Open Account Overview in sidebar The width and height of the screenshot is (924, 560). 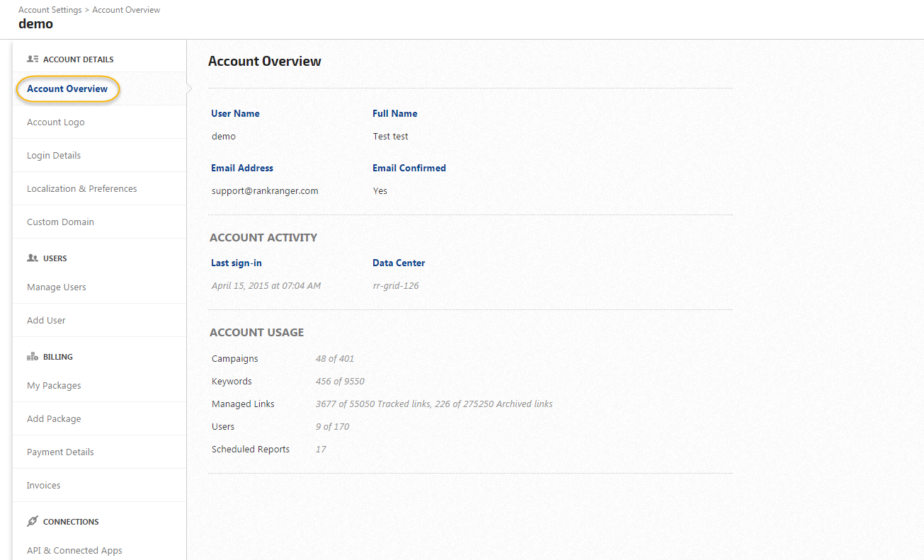click(x=67, y=89)
